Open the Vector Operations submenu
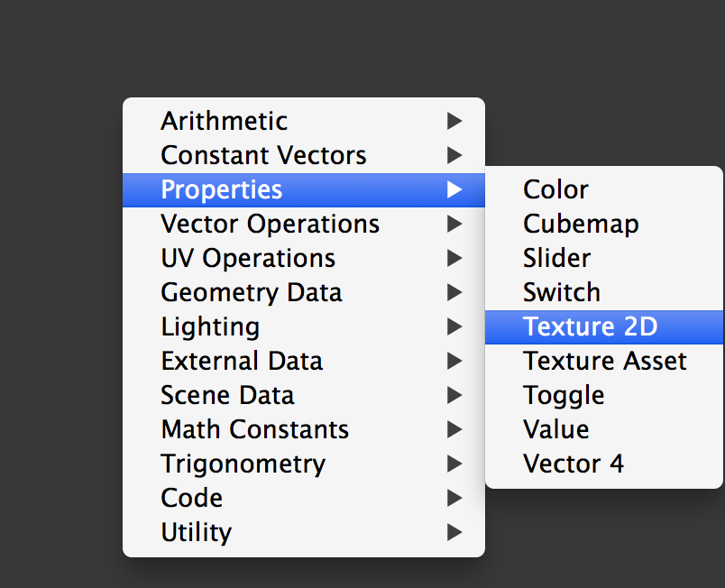Screen dimensions: 725x588 click(270, 224)
